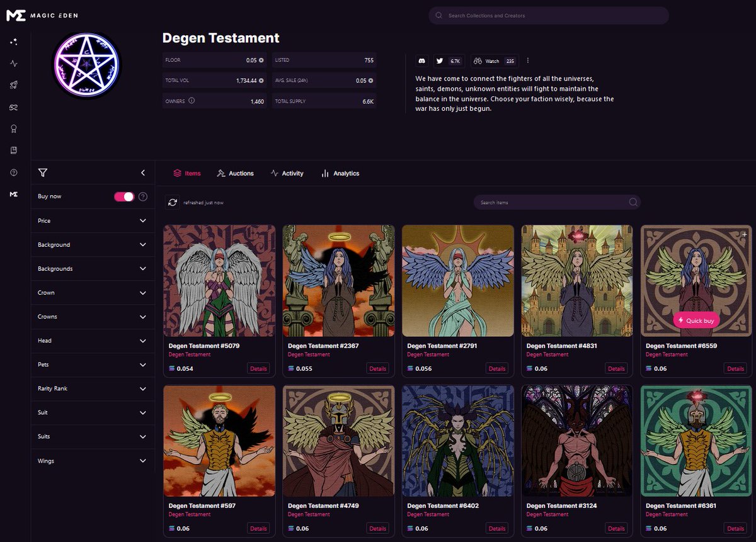Open the award ribbon icon in sidebar
This screenshot has width=756, height=542.
coord(14,128)
